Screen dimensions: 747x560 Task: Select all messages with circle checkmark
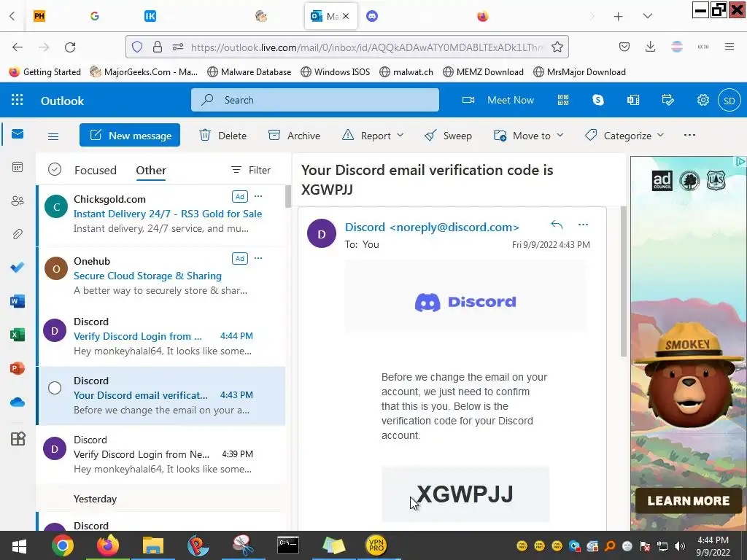point(55,169)
